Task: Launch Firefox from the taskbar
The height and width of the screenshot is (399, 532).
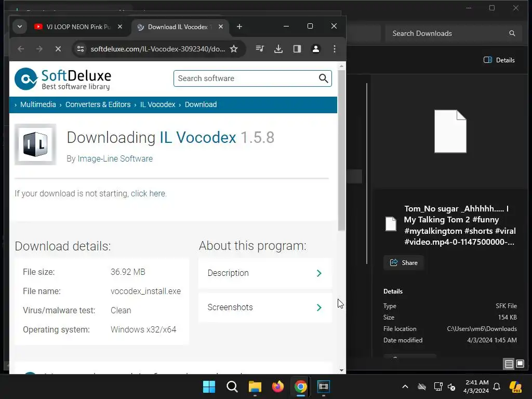Action: 278,387
